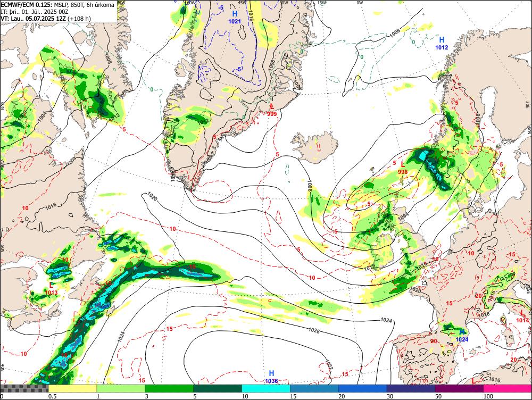Pick the dark green 5–10 mm legend swatch

[x=218, y=388]
